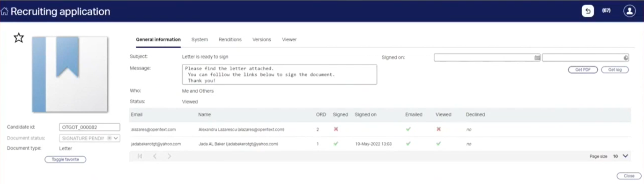This screenshot has width=644, height=184.
Task: Click the Get log button
Action: [614, 70]
